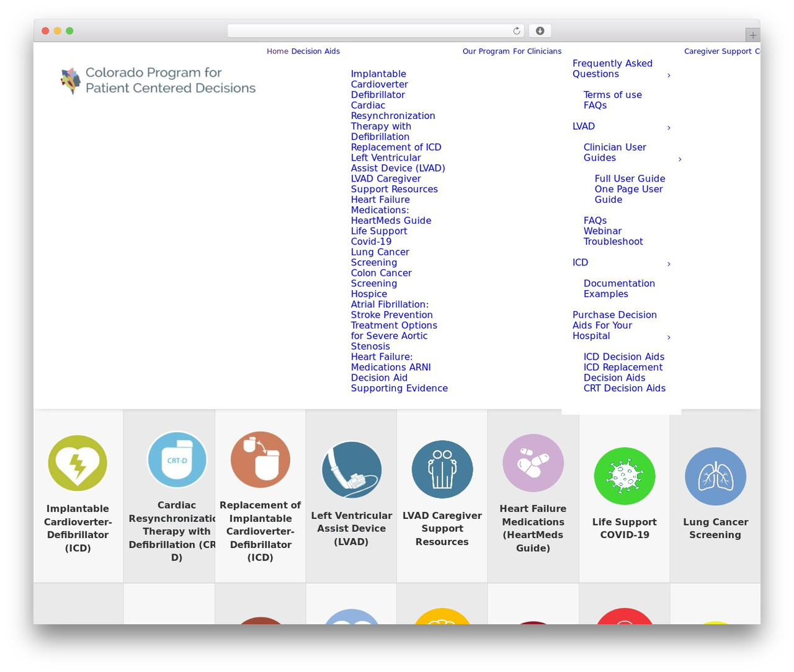Open the Covid-19 decision aid link
This screenshot has width=794, height=672.
coord(371,242)
